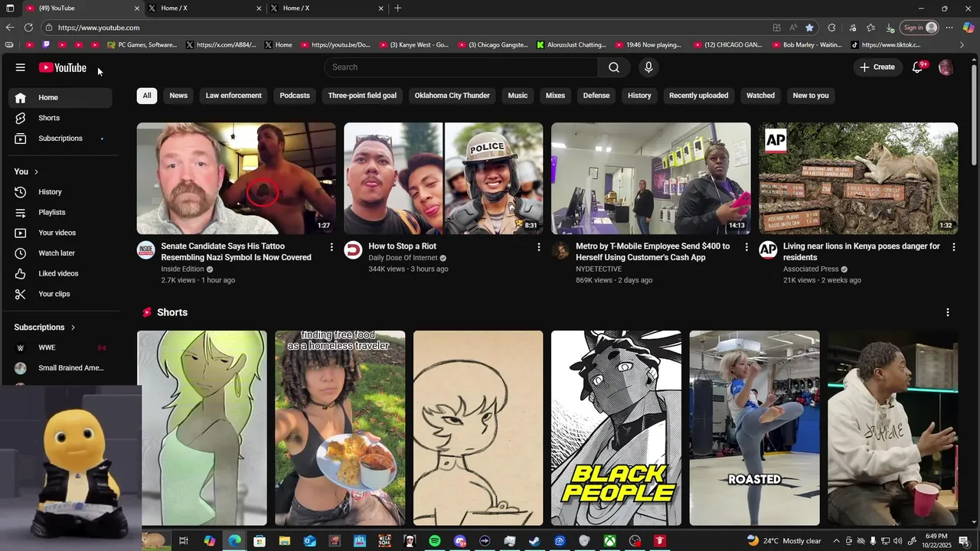The height and width of the screenshot is (551, 980).
Task: Open WWE subscription channel
Action: (60, 347)
